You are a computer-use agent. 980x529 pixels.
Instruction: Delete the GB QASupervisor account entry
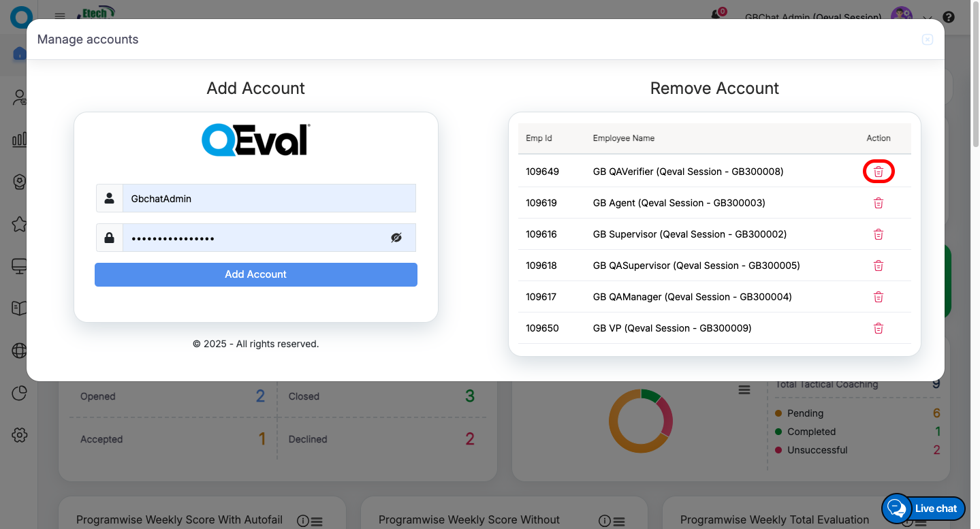tap(879, 266)
